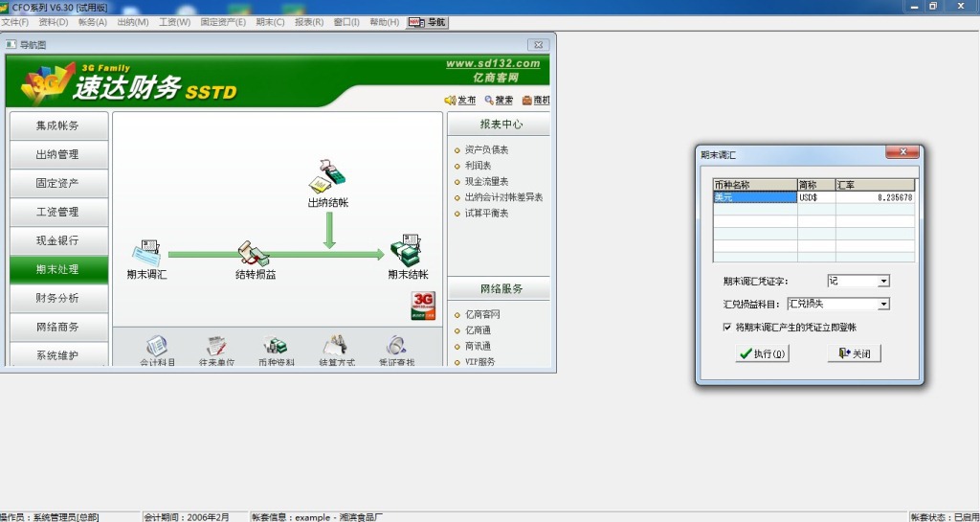
Task: Open the 窗口(I) menu
Action: (346, 22)
